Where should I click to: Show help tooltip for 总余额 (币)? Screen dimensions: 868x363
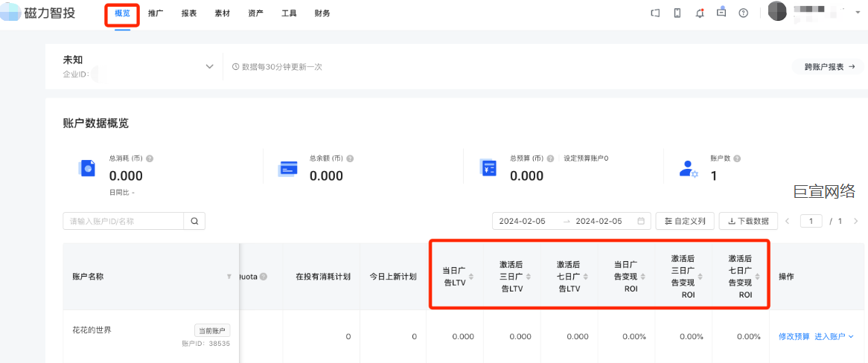tap(350, 159)
